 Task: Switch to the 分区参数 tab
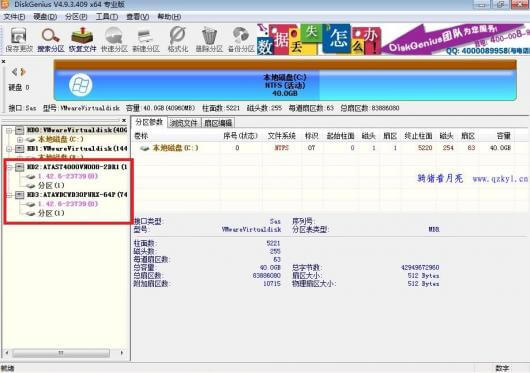149,122
